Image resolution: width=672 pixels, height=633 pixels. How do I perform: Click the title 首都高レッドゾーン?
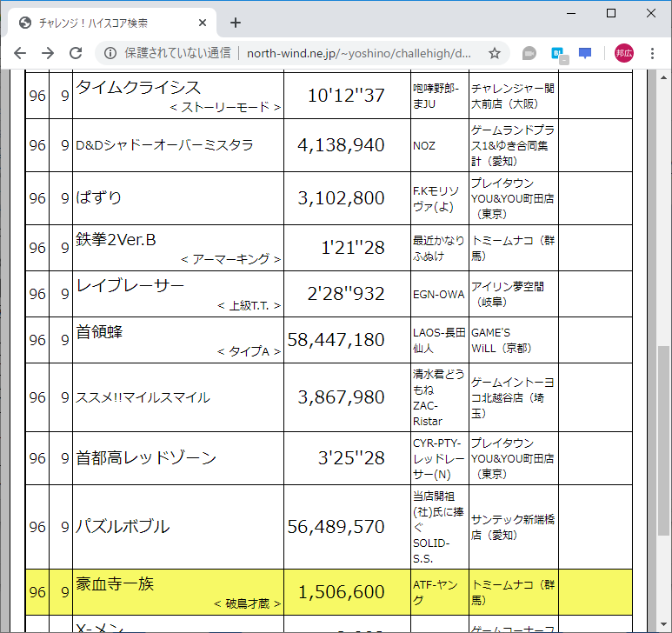[146, 458]
